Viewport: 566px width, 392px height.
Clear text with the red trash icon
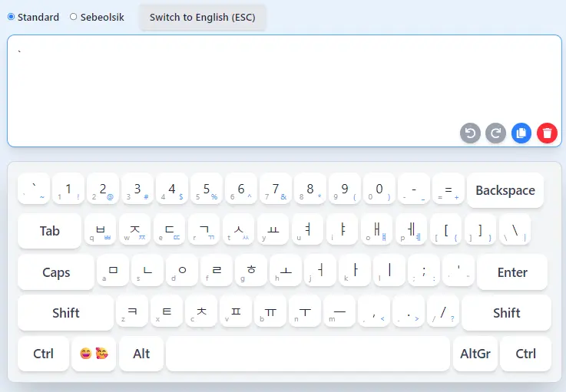pos(547,133)
